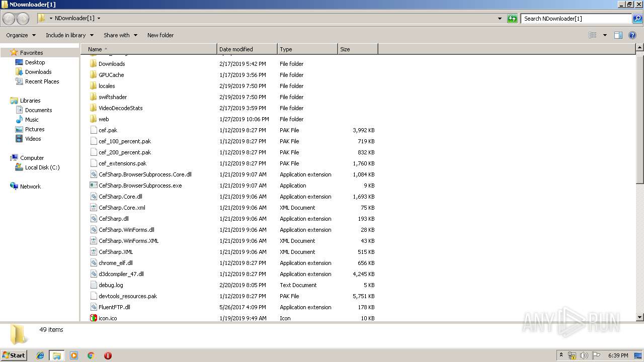
Task: Sort by the Type column header
Action: coord(307,49)
